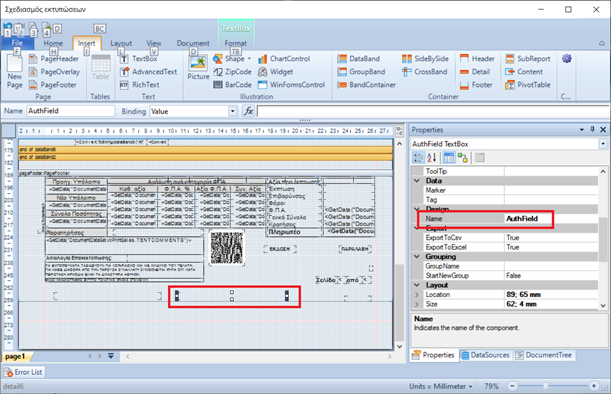Insert a Widget component
The width and height of the screenshot is (612, 395).
coord(276,72)
